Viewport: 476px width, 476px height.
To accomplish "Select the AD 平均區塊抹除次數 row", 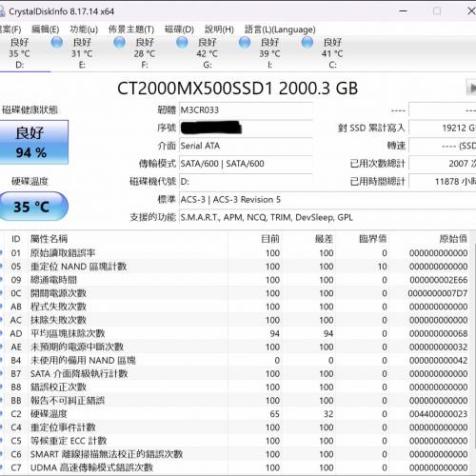I will click(x=235, y=333).
